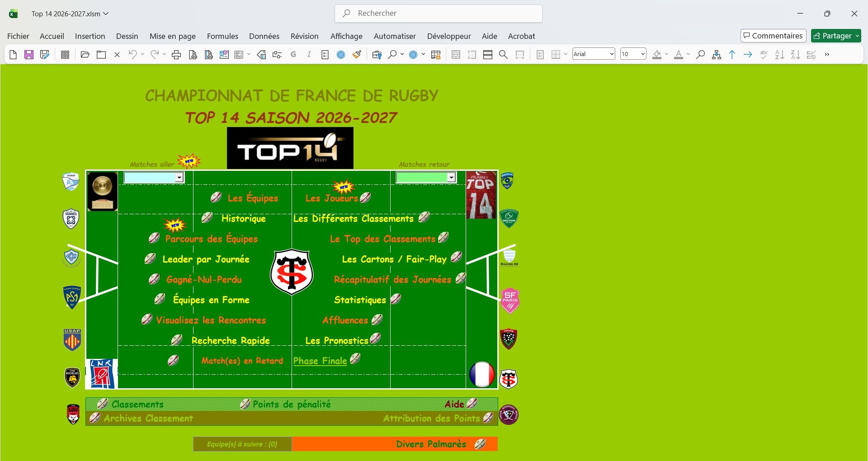Screen dimensions: 868x461
Task: Open the Historique link
Action: 243,219
